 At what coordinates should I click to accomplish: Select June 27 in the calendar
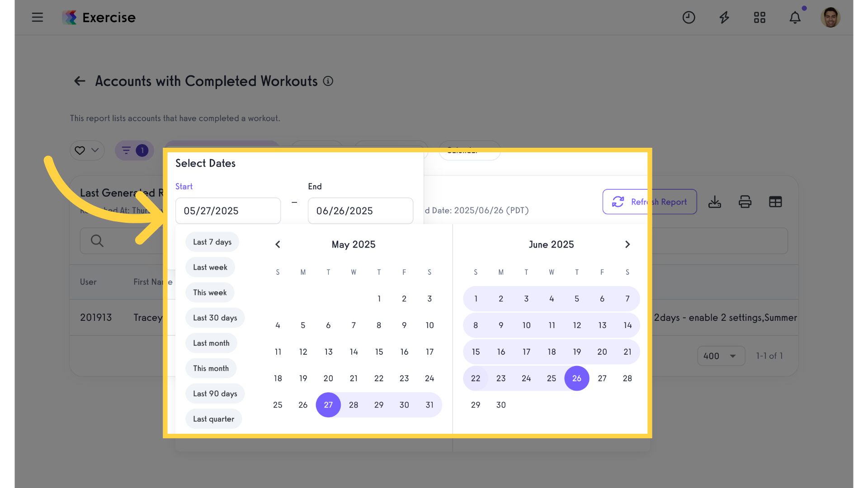coord(602,378)
